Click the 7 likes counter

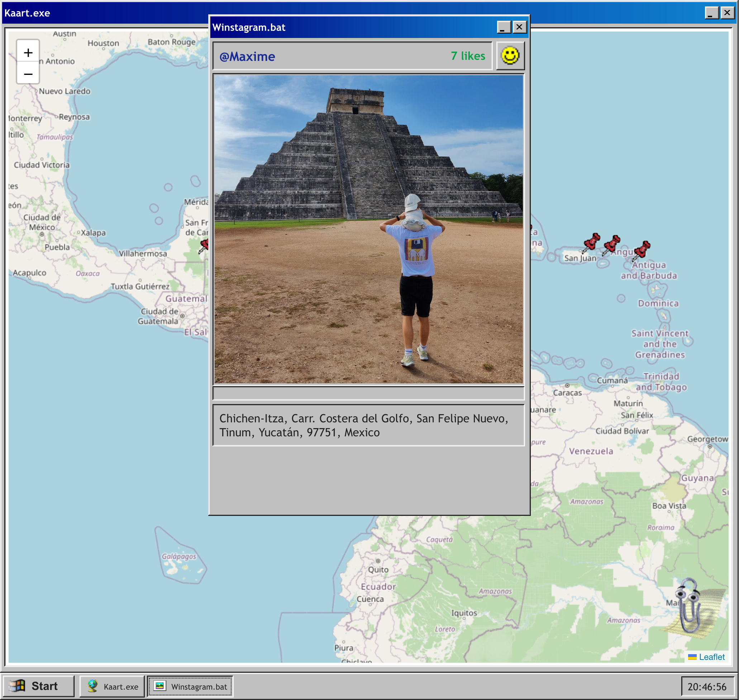tap(468, 56)
